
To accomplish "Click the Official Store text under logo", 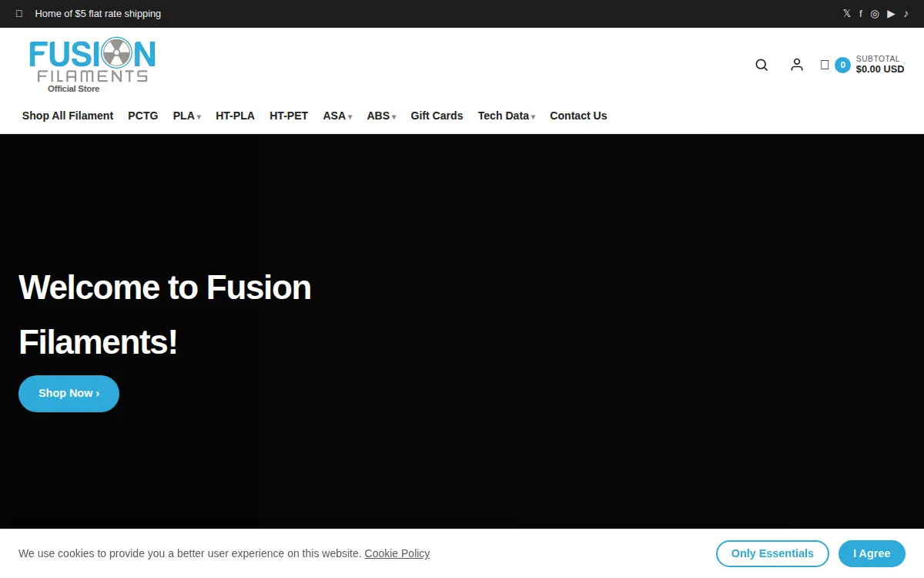I will [x=73, y=89].
